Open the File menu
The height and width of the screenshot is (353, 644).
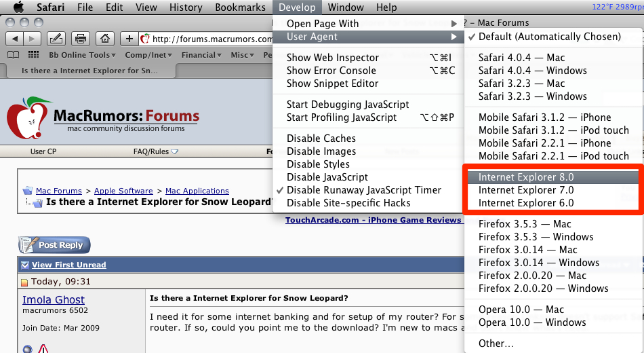point(85,7)
